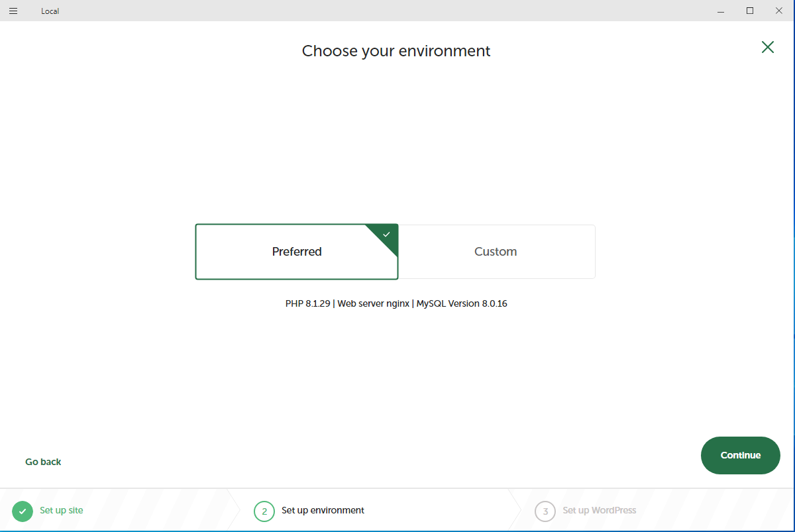The image size is (795, 532).
Task: Select the Set up environment step label
Action: tap(323, 510)
